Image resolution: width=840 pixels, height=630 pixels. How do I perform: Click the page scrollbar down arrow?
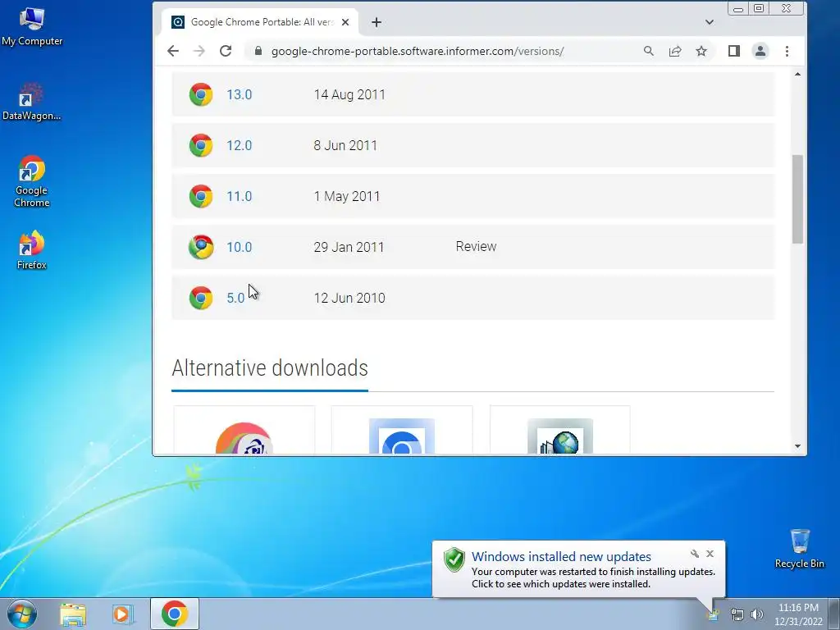[x=797, y=446]
